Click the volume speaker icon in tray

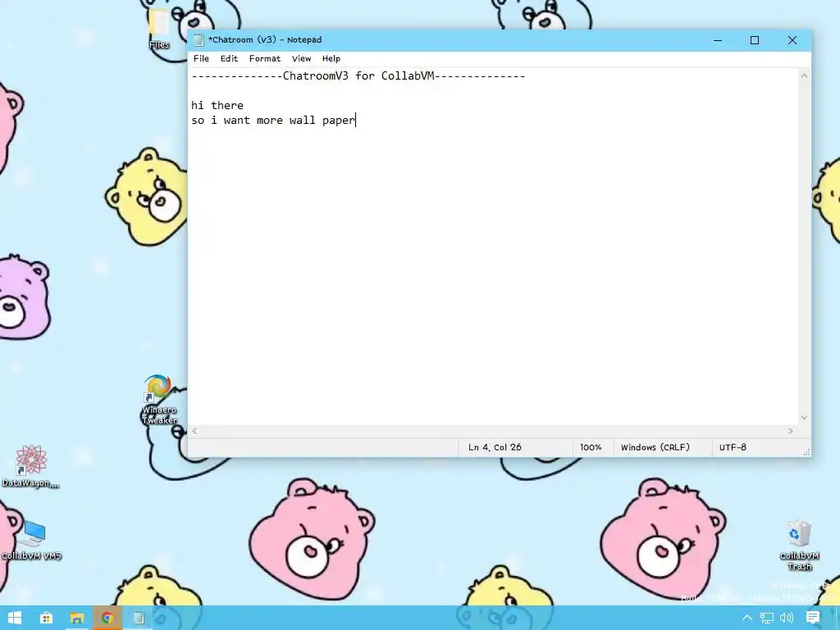click(x=787, y=618)
